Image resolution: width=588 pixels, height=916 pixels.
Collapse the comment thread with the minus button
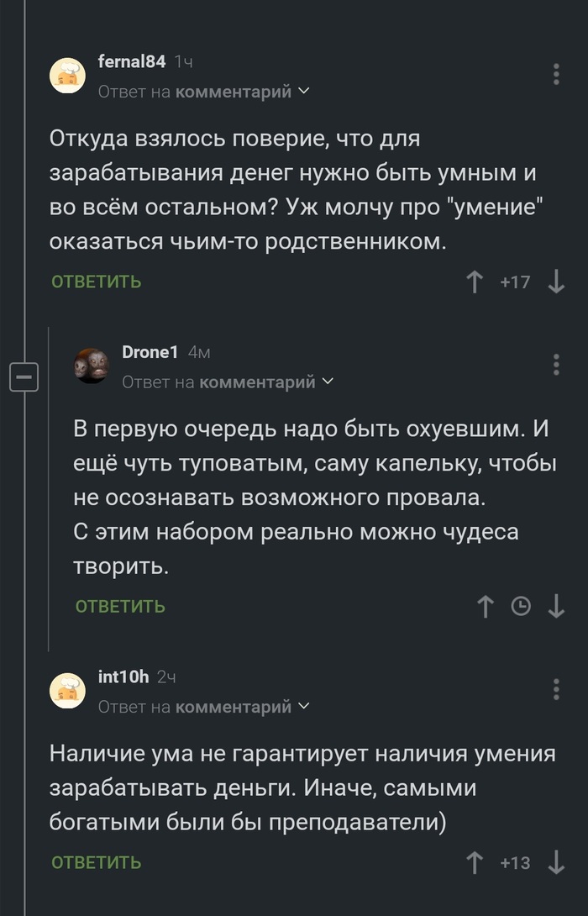point(24,376)
